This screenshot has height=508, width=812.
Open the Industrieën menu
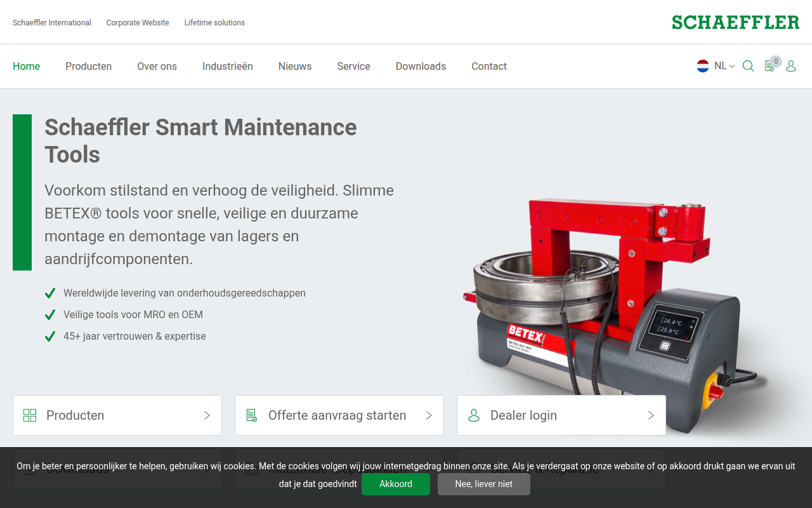click(x=228, y=66)
